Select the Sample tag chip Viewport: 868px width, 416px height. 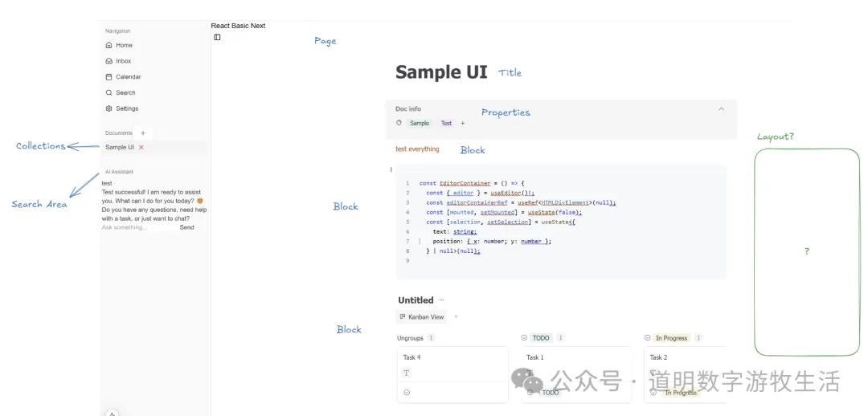pos(420,124)
